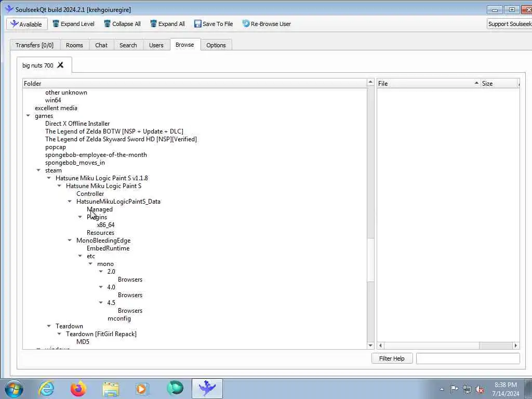Open Windows Explorer from taskbar
Screen dimensions: 532x399
111,389
